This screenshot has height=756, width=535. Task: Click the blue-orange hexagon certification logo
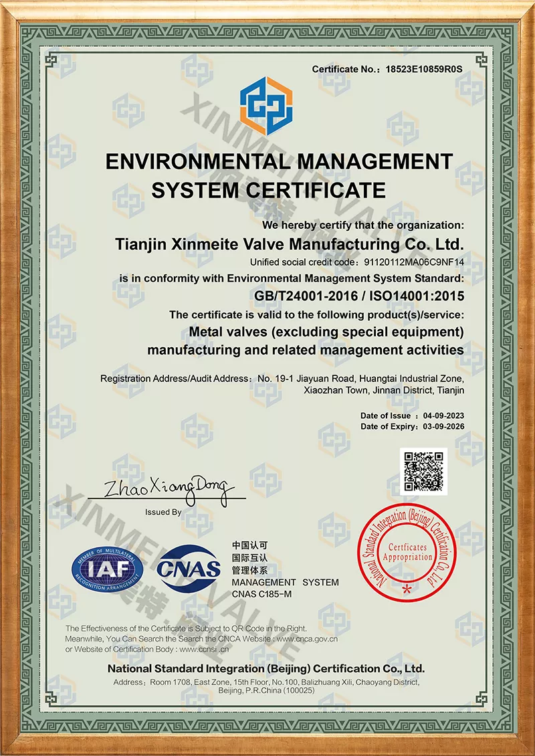266,106
